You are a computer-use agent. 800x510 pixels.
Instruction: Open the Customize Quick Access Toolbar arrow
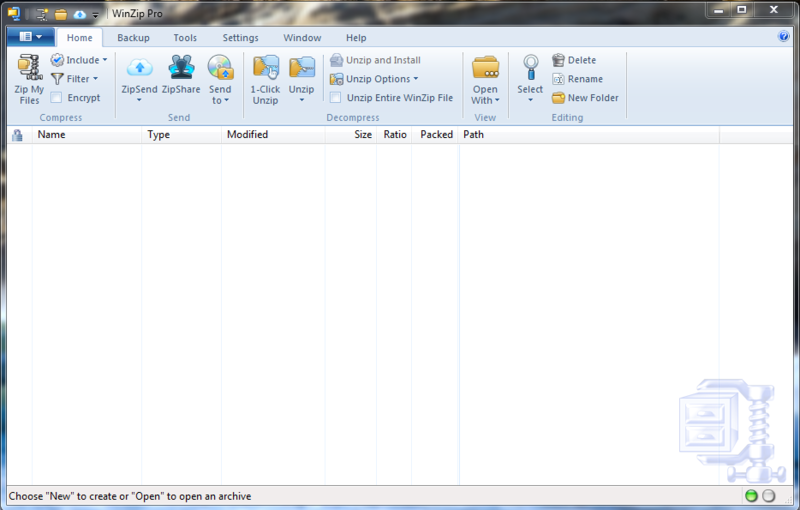click(x=95, y=15)
